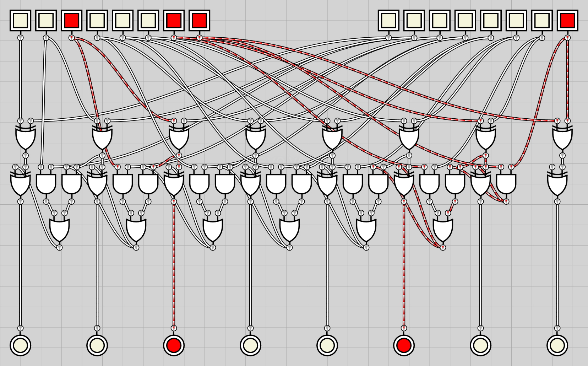Image resolution: width=588 pixels, height=366 pixels.
Task: Select the leftmost XOR gate in the top gate row
Action: click(26, 138)
